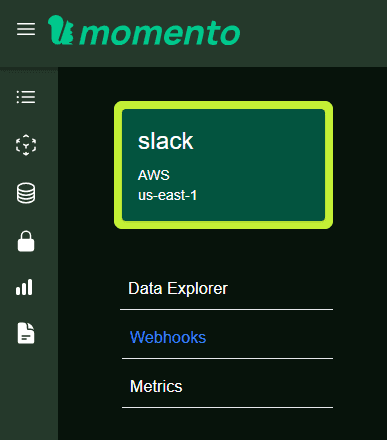Click the us-east-1 region text
The image size is (387, 440).
pos(167,195)
